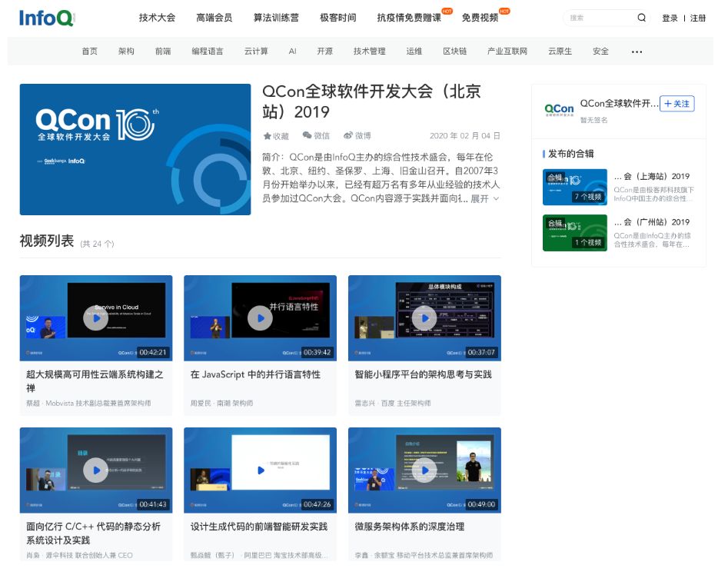Viewport: 728px width, 585px height.
Task: Open the 登录 login link
Action: tap(669, 17)
